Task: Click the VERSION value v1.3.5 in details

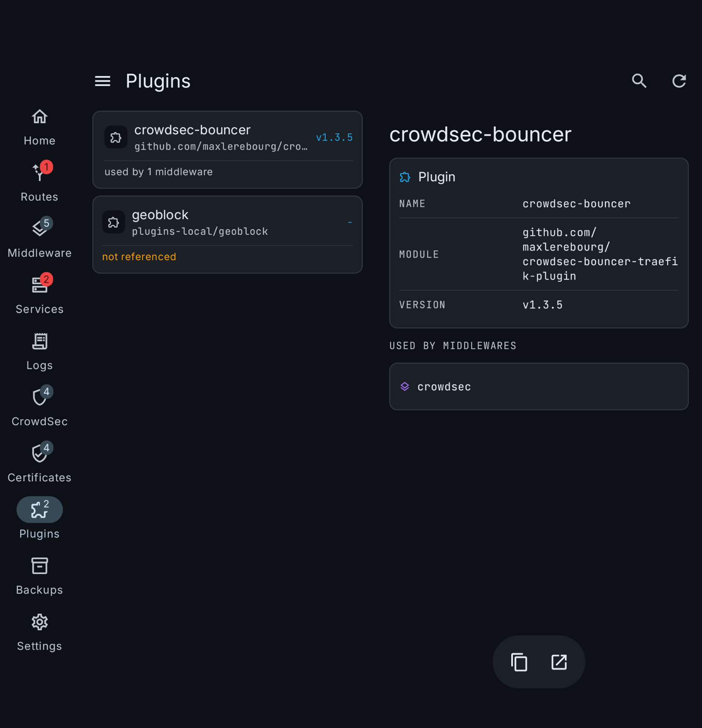Action: tap(543, 305)
